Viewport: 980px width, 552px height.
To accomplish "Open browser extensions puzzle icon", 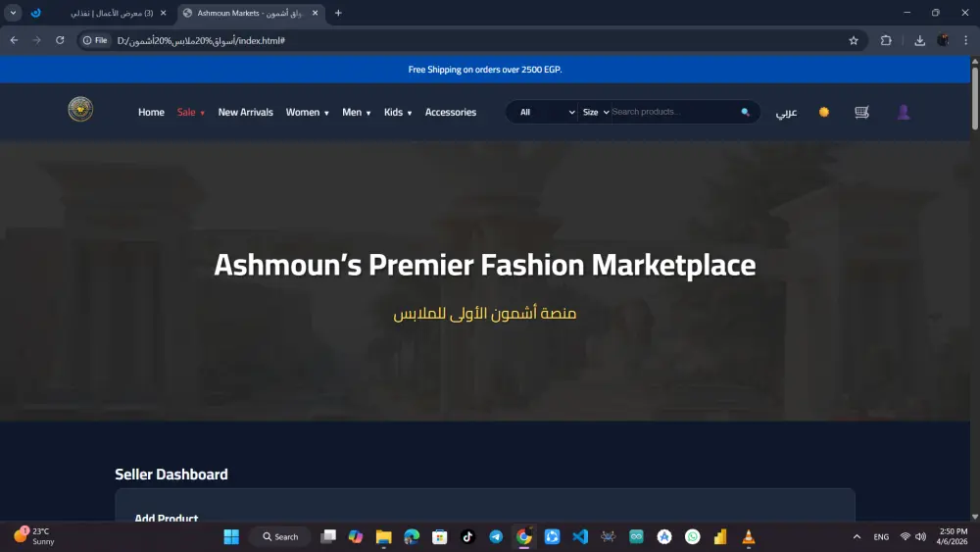I will pyautogui.click(x=886, y=40).
